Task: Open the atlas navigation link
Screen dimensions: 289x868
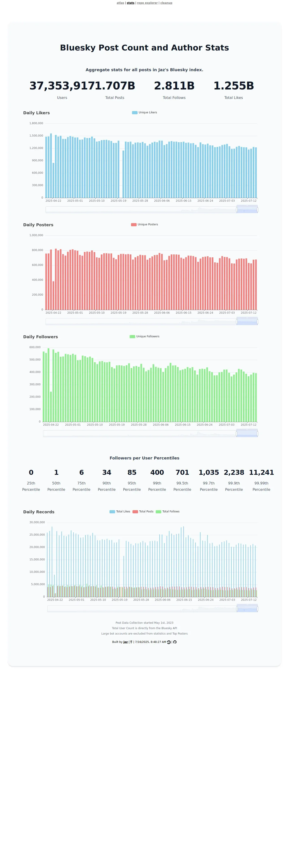Action: pyautogui.click(x=120, y=3)
